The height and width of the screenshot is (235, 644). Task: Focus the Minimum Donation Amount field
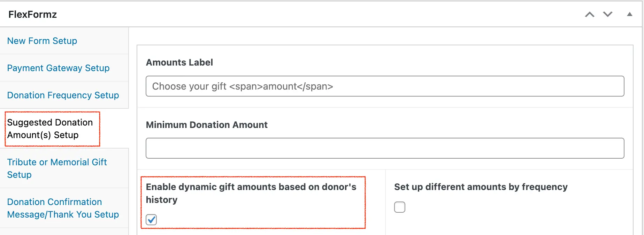point(385,148)
